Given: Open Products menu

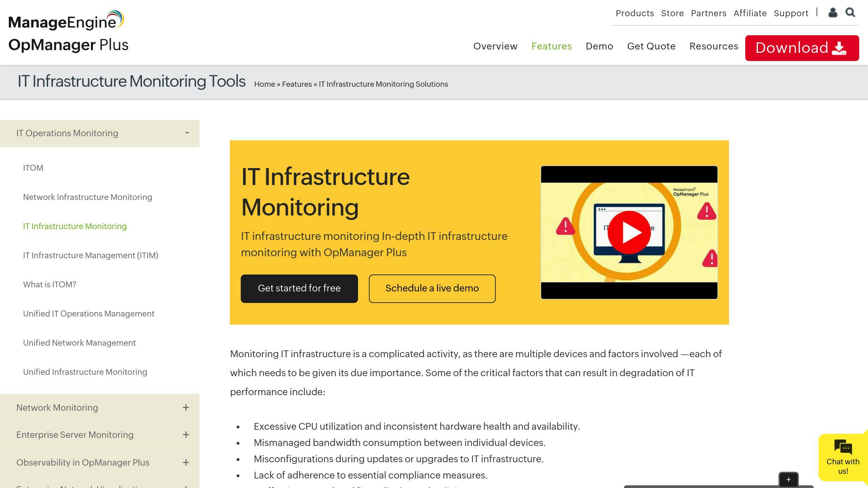Looking at the screenshot, I should pyautogui.click(x=635, y=13).
